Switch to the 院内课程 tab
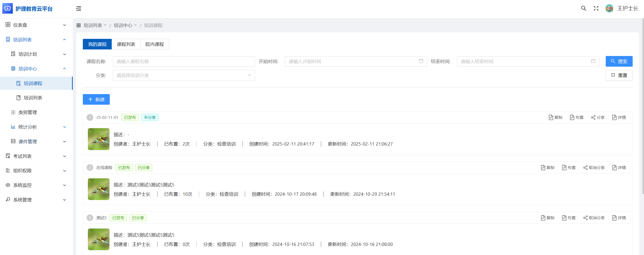This screenshot has height=255, width=644. click(x=155, y=44)
